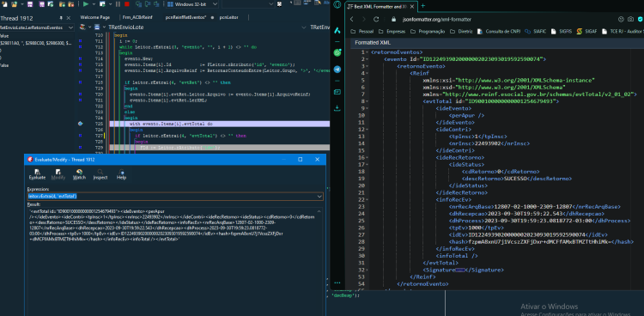Collapse the retornoEventos node at XML line 1
Screen dimensions: 644x316
[368, 52]
